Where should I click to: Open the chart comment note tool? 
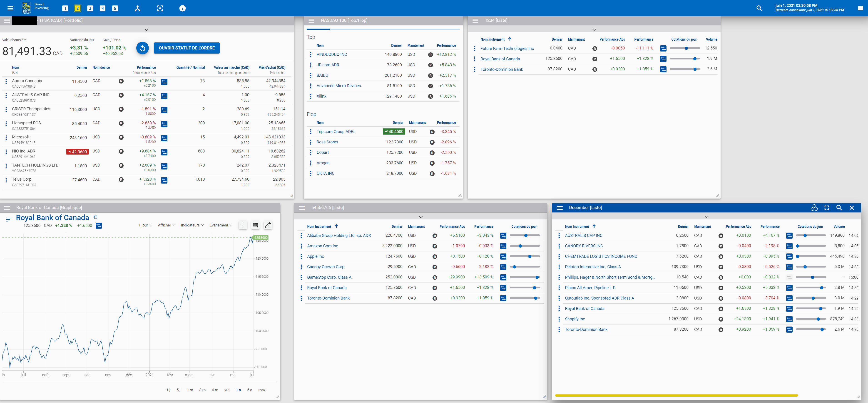coord(255,225)
